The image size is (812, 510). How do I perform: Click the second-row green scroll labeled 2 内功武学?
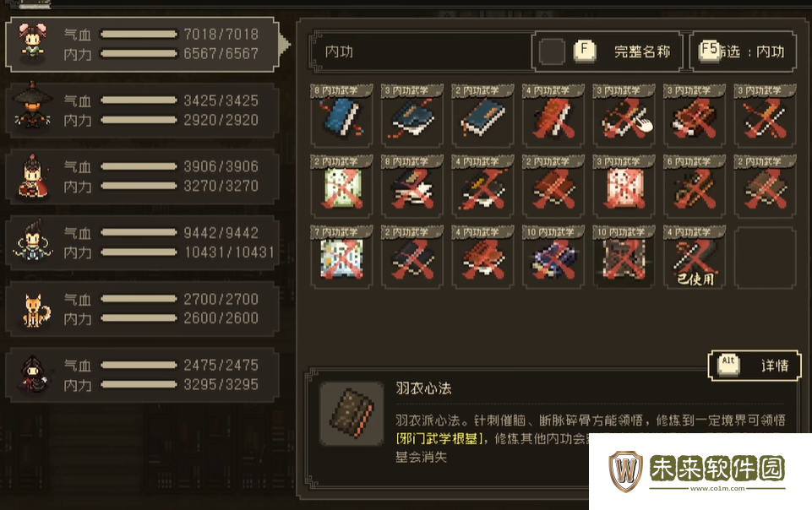pyautogui.click(x=341, y=187)
